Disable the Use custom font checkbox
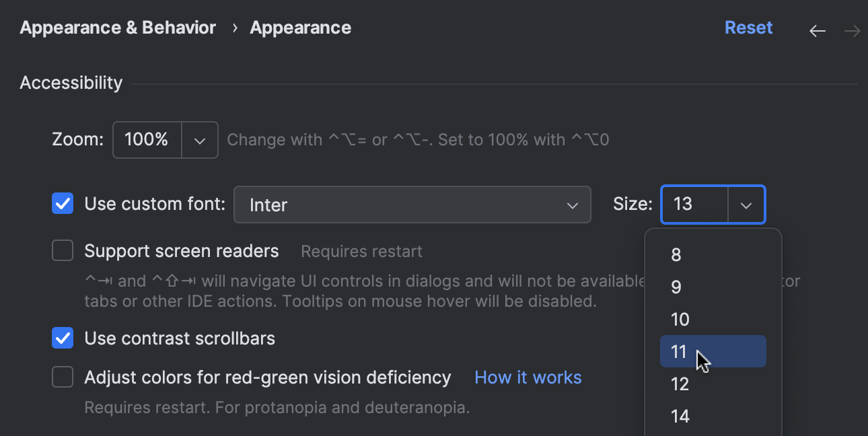Viewport: 868px width, 436px height. [62, 203]
